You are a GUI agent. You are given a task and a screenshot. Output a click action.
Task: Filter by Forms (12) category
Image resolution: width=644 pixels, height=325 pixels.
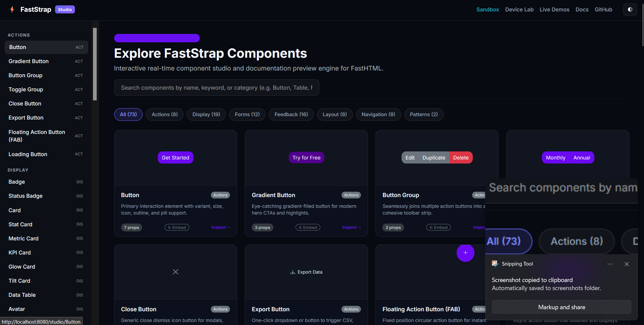tap(247, 114)
